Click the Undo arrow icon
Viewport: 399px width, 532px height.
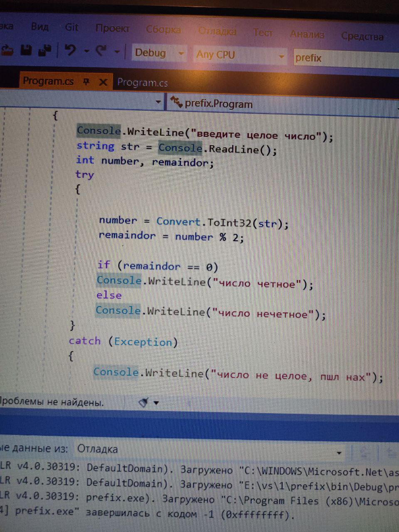(x=70, y=50)
